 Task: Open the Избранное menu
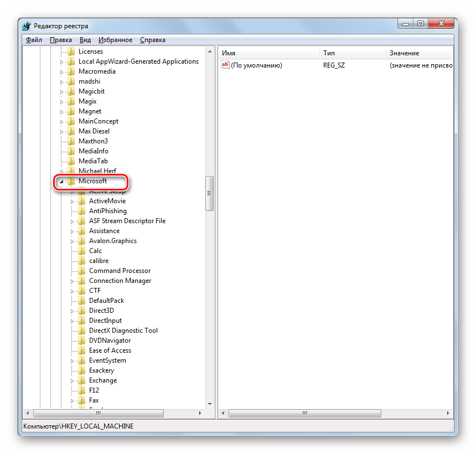[115, 40]
